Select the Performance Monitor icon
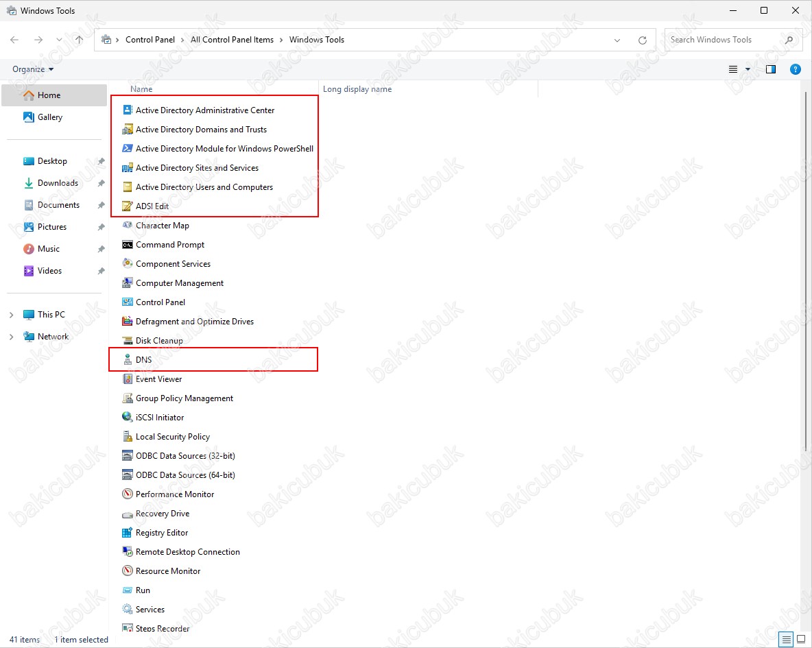 point(128,494)
